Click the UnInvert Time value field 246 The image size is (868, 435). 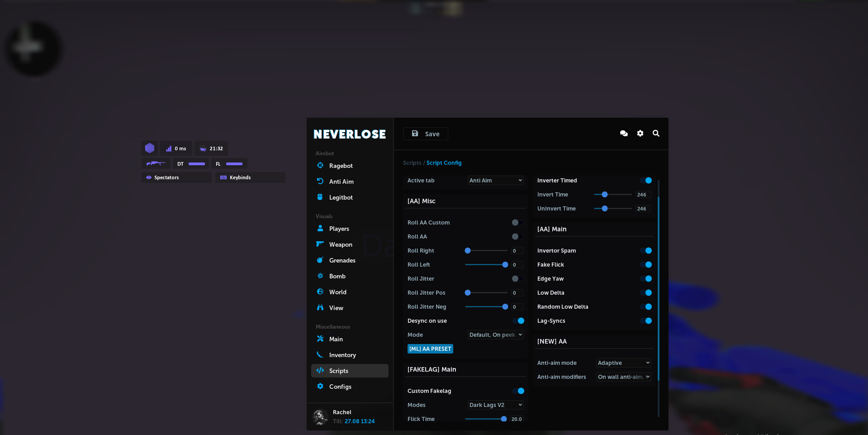click(643, 208)
